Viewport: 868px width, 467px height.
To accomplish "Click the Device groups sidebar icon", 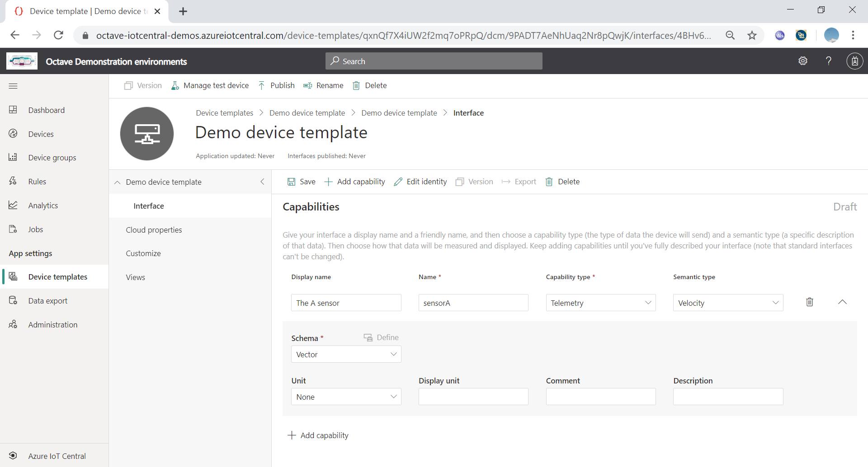I will tap(13, 157).
